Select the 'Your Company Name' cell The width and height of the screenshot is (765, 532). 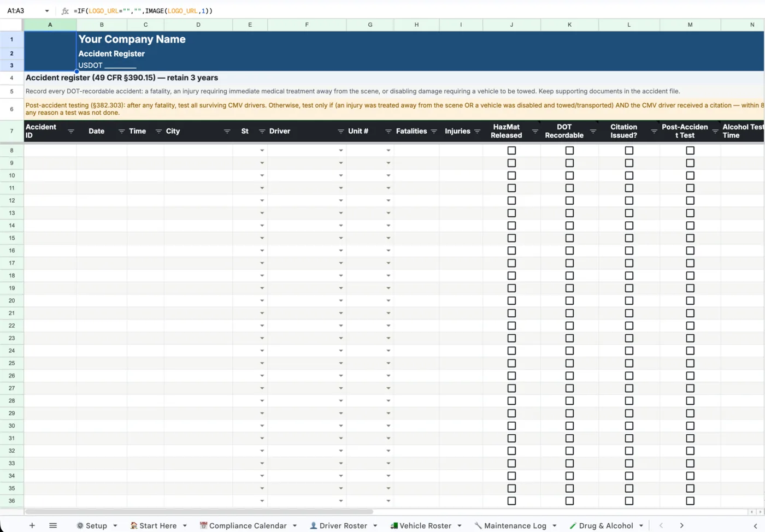tap(132, 39)
